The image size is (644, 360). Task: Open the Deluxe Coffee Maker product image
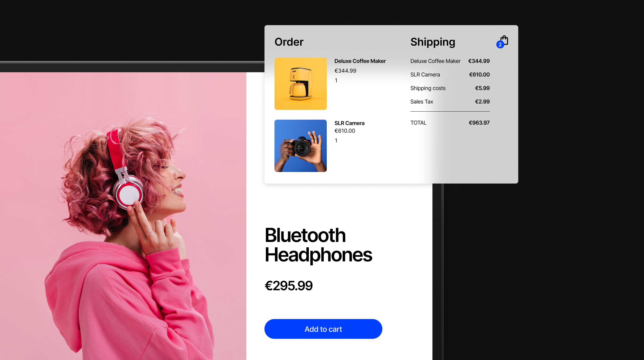coord(300,83)
